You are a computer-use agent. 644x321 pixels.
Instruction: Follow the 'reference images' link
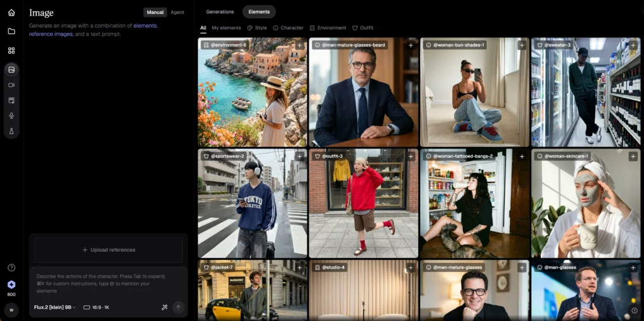(51, 34)
